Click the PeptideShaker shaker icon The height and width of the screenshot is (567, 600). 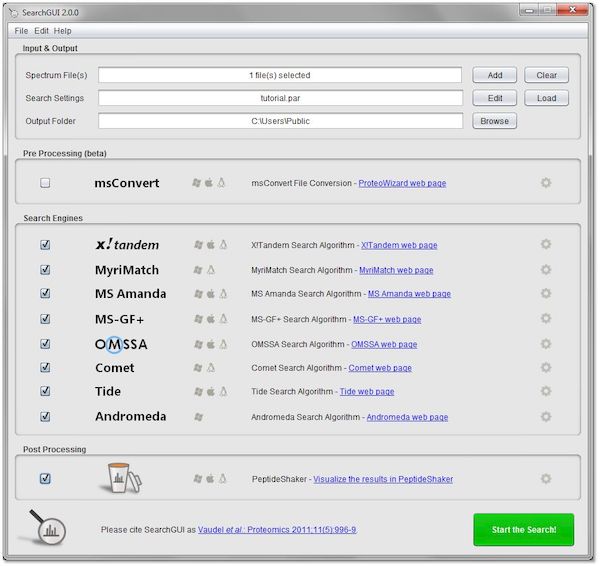pyautogui.click(x=122, y=477)
